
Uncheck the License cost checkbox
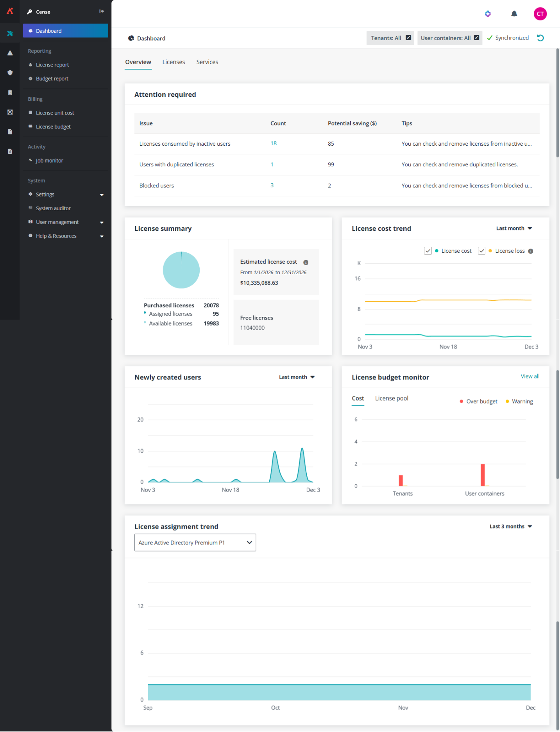coord(428,251)
